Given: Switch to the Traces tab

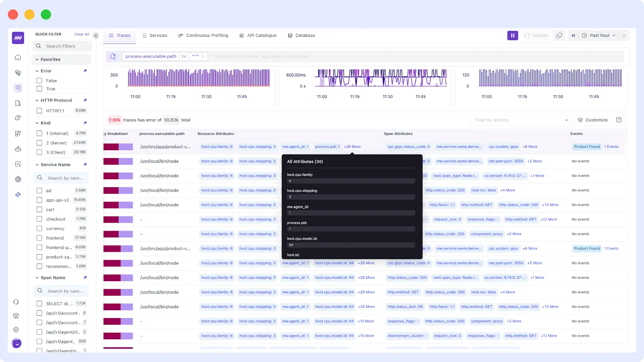Looking at the screenshot, I should (x=120, y=35).
